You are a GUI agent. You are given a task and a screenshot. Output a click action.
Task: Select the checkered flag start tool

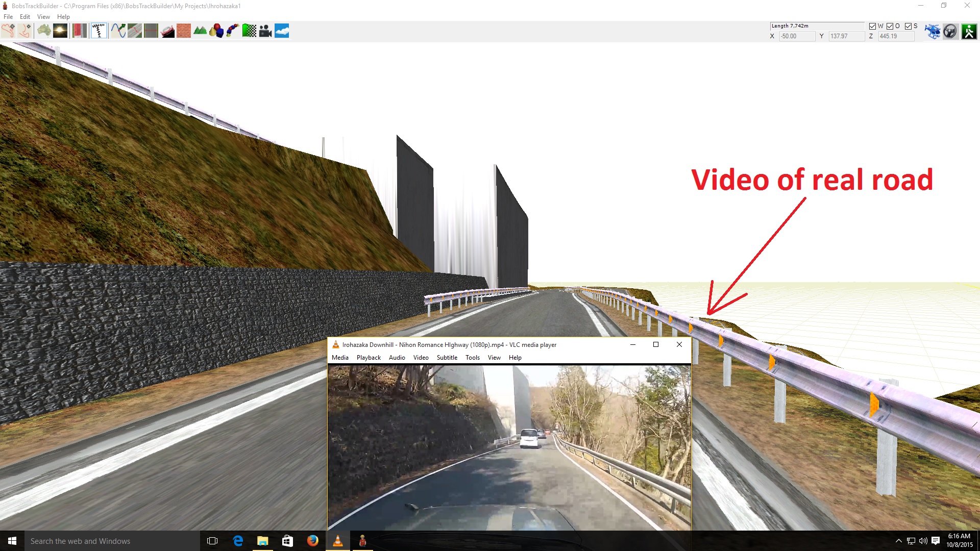[x=249, y=31]
